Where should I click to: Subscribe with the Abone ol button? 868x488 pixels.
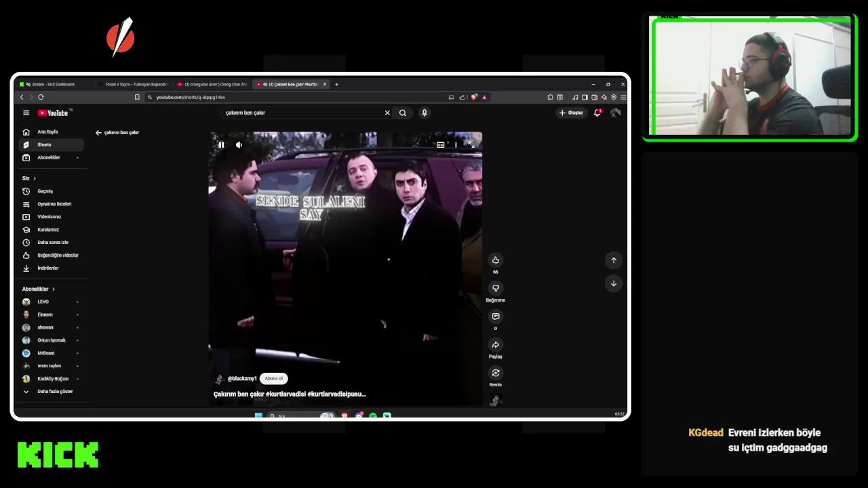tap(274, 378)
